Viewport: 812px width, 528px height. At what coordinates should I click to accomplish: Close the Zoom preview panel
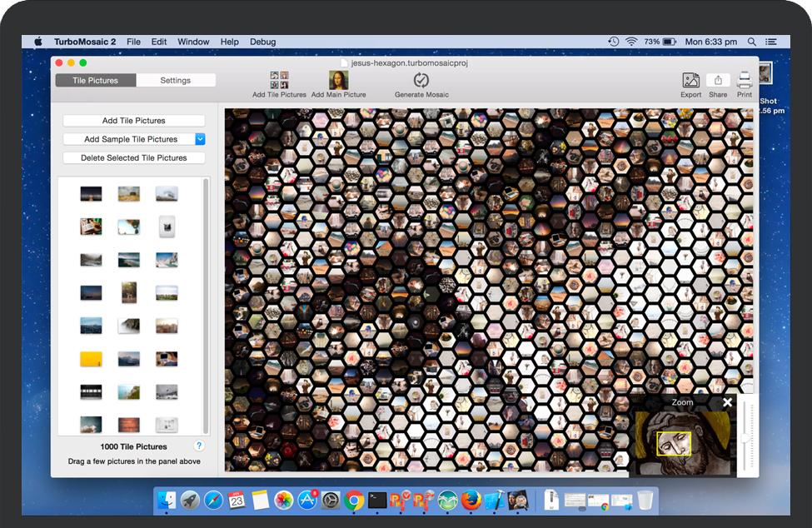pos(727,403)
